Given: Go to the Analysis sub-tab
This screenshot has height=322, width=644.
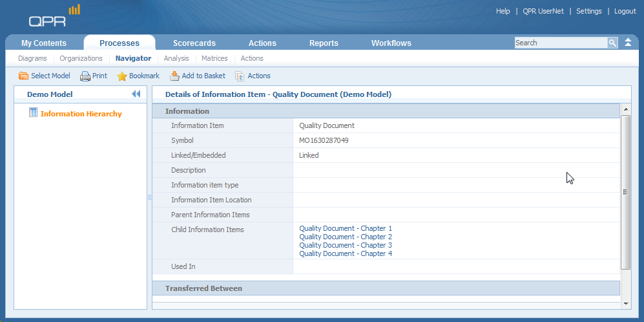Looking at the screenshot, I should pos(176,58).
